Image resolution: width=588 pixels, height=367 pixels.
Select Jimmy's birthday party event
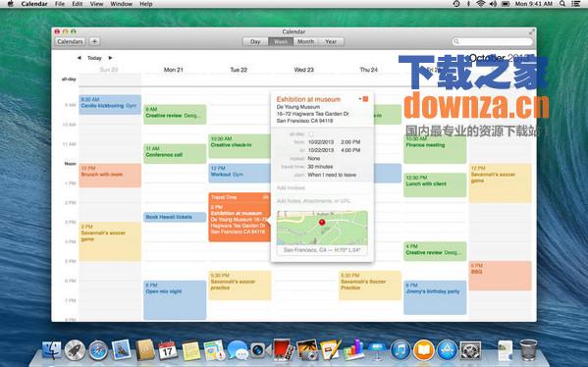[x=435, y=297]
